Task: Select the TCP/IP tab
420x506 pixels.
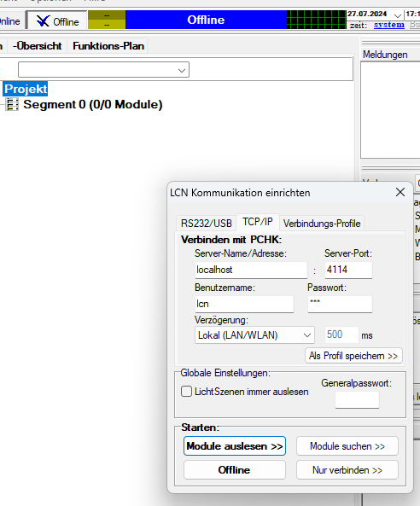Action: [x=258, y=222]
